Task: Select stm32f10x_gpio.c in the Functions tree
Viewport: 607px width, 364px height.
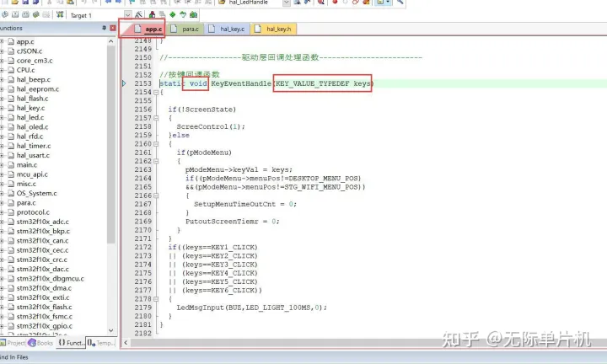Action: point(44,326)
